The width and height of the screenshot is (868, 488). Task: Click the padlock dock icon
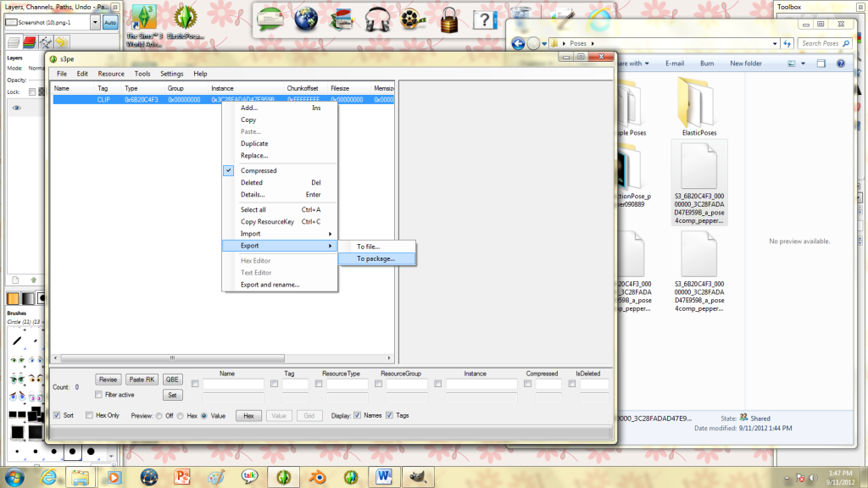449,20
